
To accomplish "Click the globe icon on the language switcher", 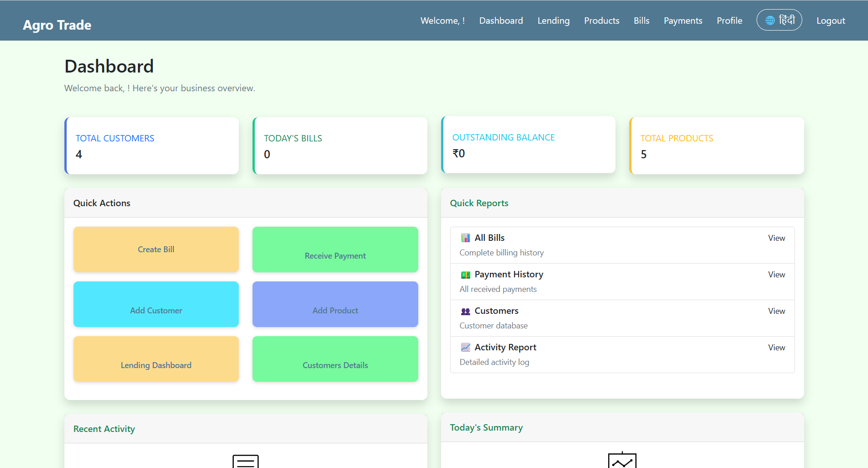I will [x=771, y=20].
